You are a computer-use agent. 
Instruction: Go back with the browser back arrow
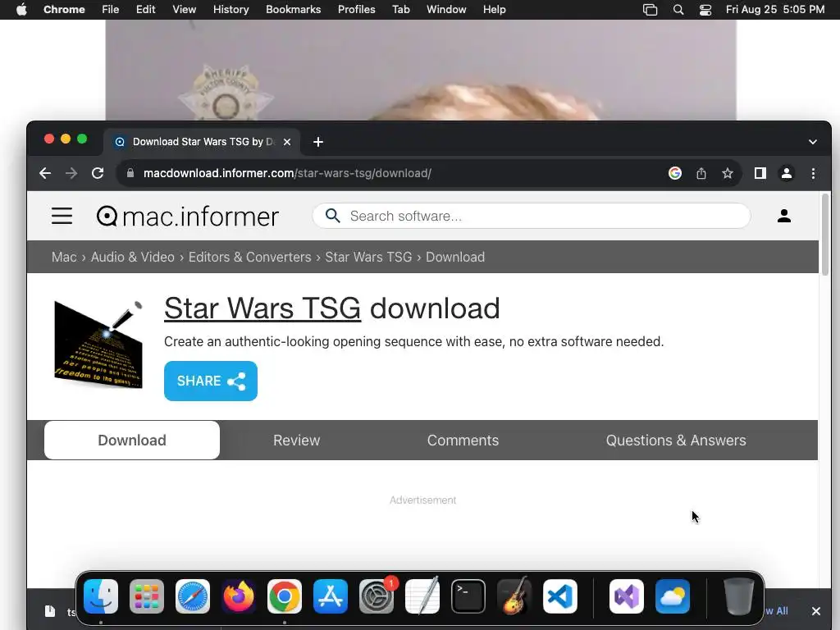click(45, 173)
